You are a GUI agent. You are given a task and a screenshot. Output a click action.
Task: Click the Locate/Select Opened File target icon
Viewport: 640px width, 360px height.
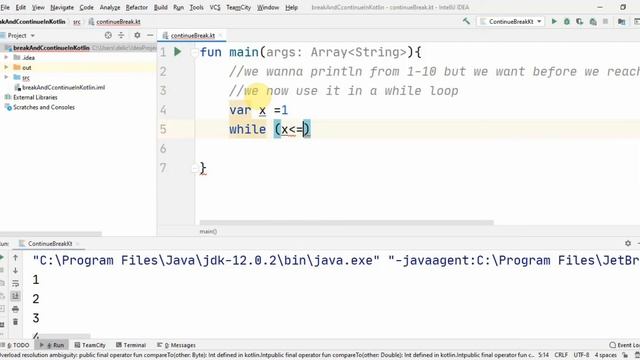click(108, 36)
